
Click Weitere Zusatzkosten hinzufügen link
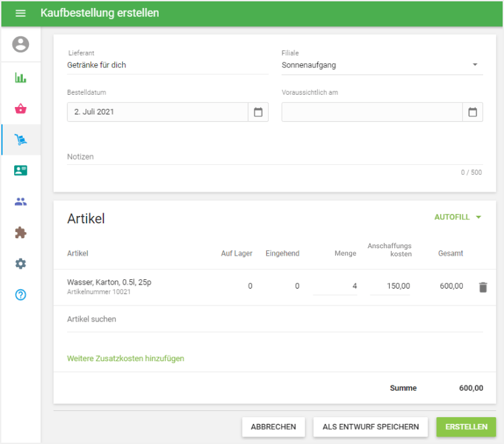point(126,359)
